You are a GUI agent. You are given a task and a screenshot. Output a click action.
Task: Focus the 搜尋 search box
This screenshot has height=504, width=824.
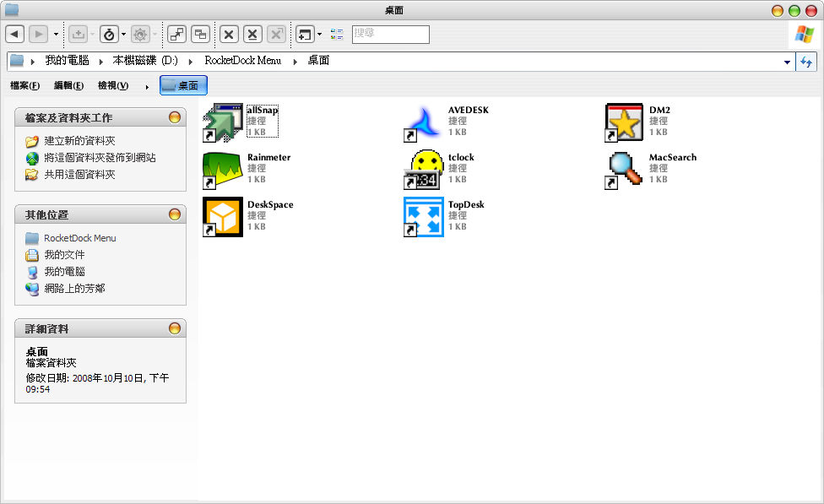pos(390,35)
